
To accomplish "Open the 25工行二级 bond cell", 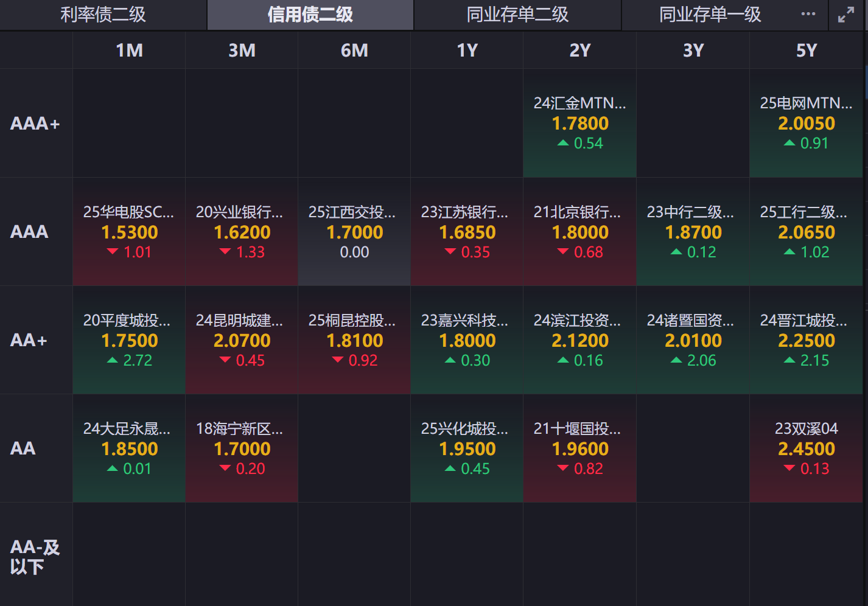I will [806, 232].
